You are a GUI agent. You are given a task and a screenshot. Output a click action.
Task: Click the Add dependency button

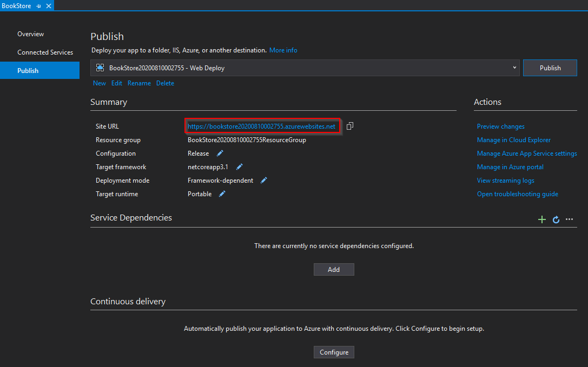pyautogui.click(x=334, y=269)
